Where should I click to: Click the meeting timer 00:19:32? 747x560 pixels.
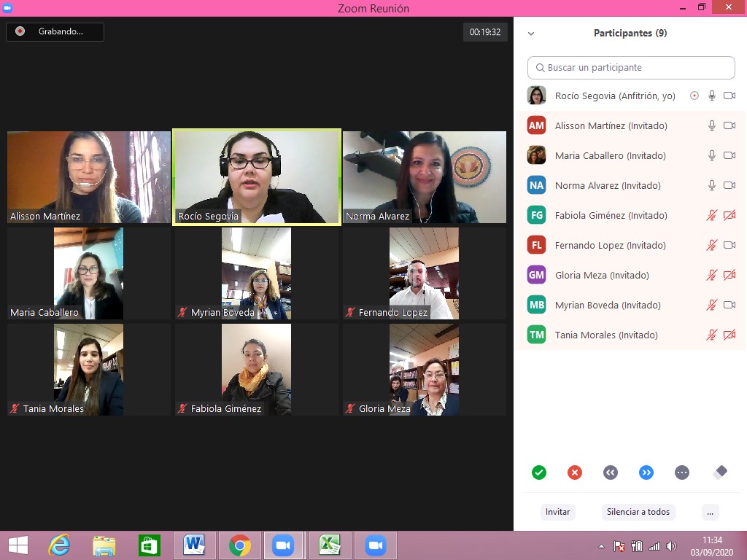tap(485, 32)
